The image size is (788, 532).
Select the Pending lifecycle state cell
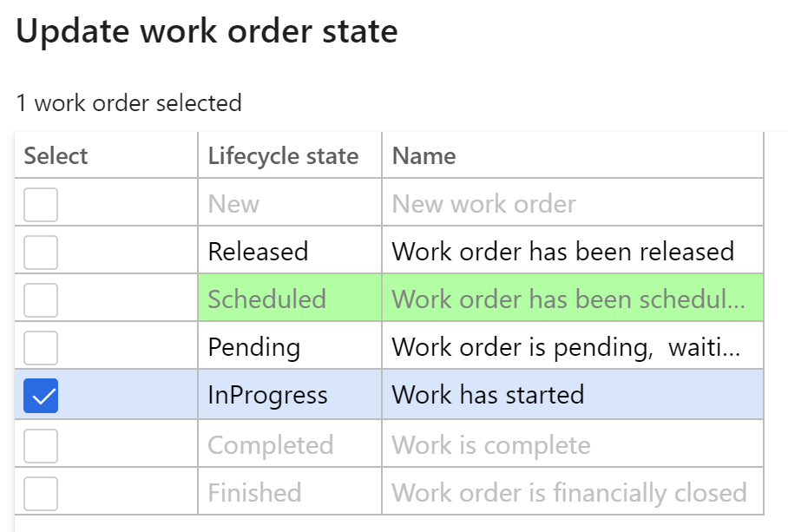290,346
